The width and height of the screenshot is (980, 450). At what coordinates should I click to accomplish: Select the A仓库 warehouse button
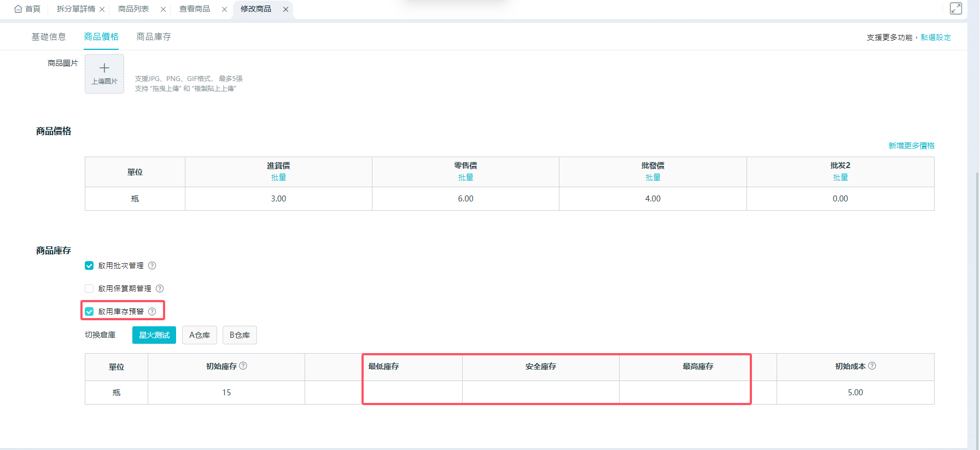pos(200,335)
